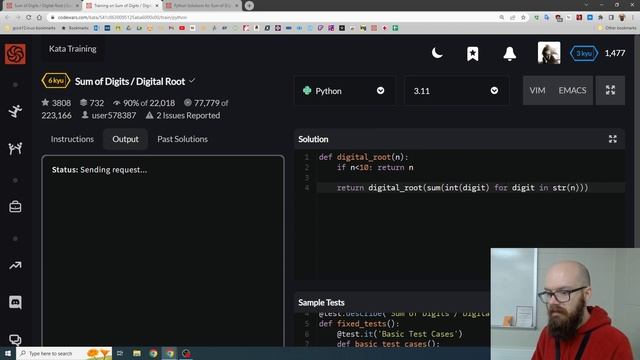Image resolution: width=640 pixels, height=360 pixels.
Task: Open the Discussions speech bubbles sidebar icon
Action: [15, 340]
